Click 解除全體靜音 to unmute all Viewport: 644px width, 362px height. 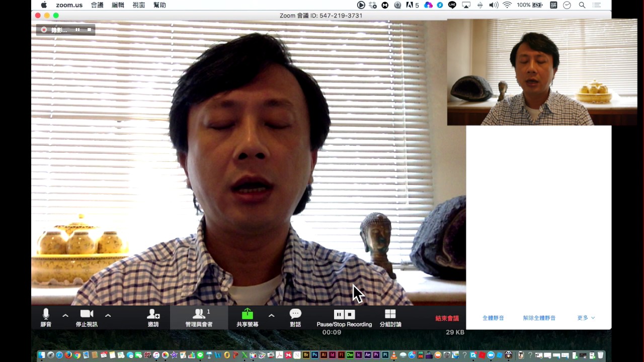point(539,318)
